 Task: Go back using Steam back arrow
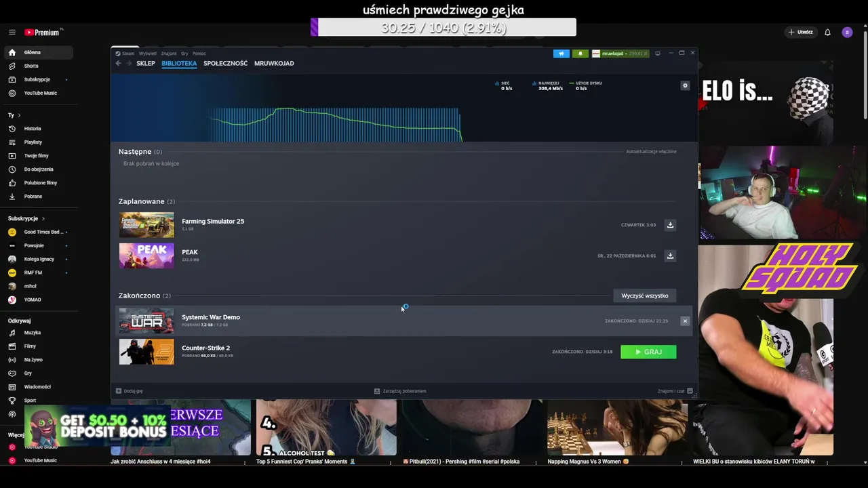[x=118, y=63]
